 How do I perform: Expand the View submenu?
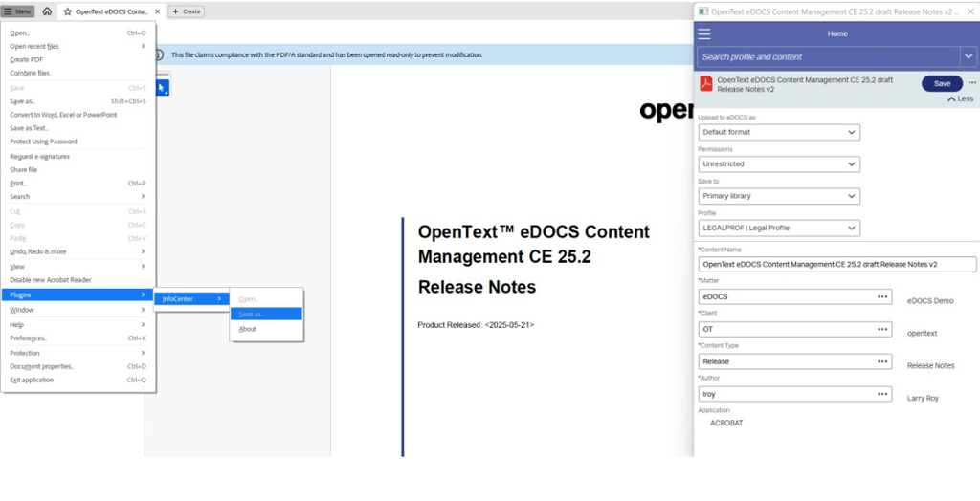pos(78,267)
